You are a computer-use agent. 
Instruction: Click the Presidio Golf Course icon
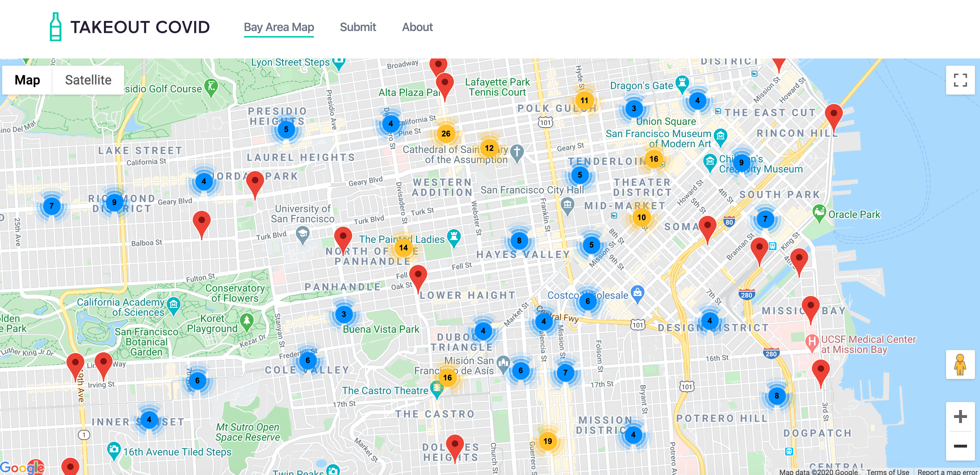211,88
